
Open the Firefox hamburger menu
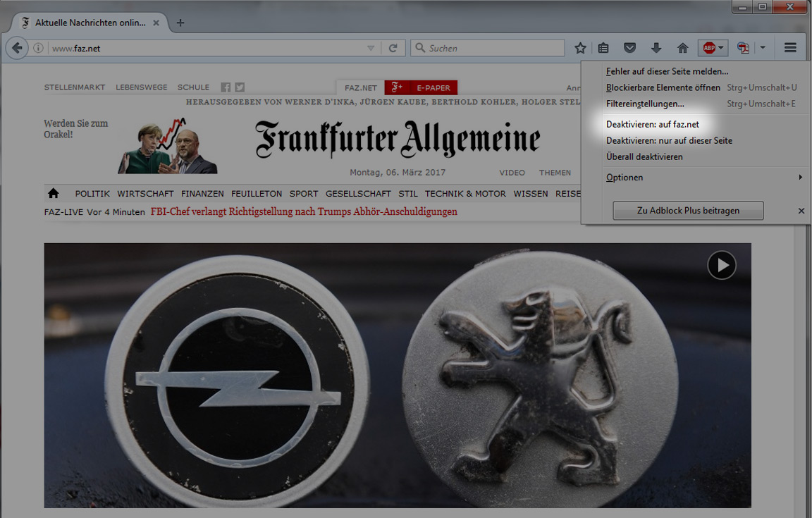coord(790,48)
